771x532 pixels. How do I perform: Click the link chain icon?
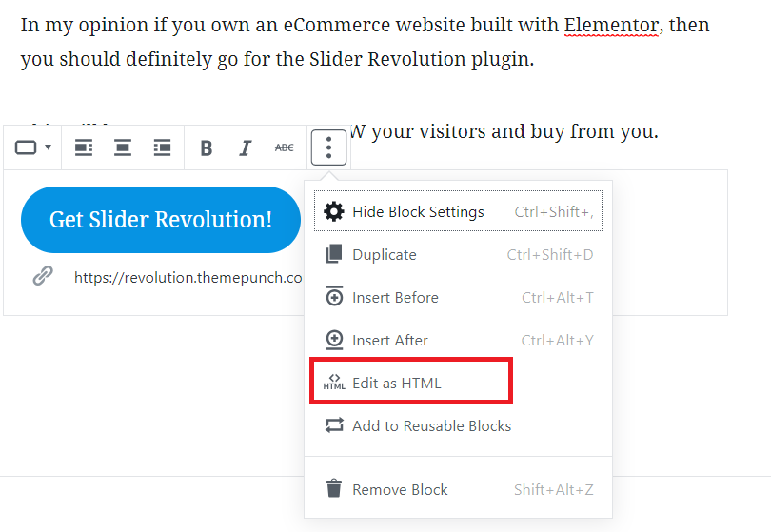[x=43, y=276]
